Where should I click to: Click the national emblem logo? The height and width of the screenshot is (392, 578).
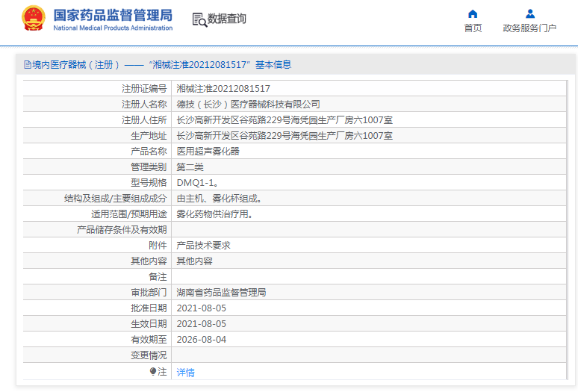pos(34,18)
